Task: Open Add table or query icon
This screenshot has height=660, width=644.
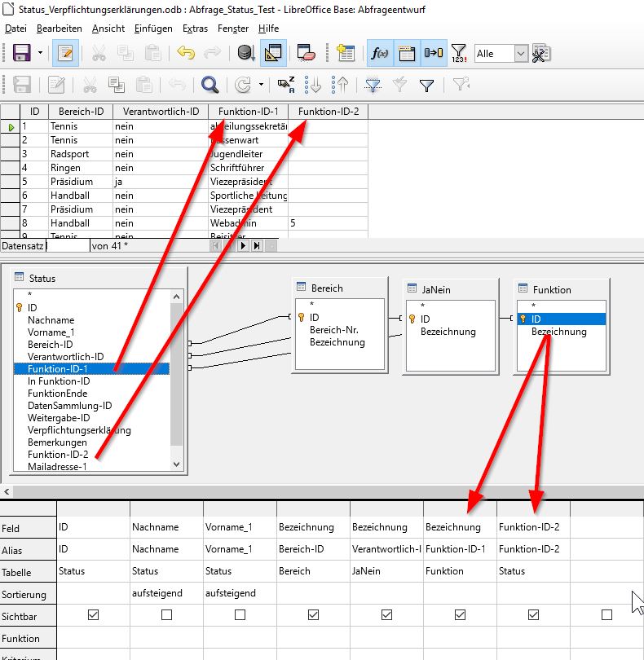Action: click(346, 53)
